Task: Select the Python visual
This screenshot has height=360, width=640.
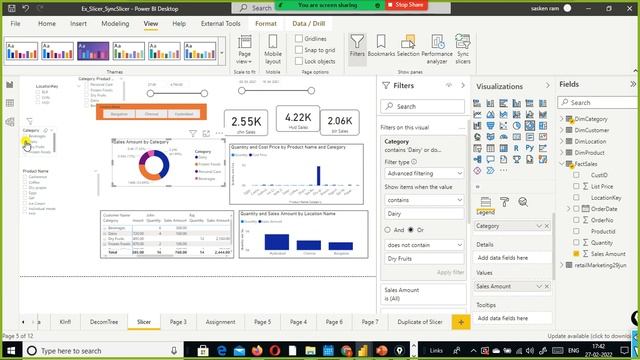Action: point(530,148)
